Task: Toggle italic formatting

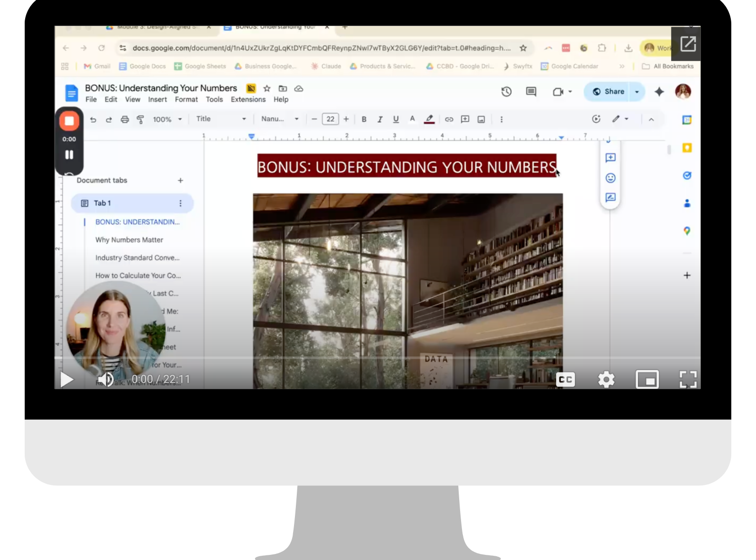Action: [x=380, y=119]
